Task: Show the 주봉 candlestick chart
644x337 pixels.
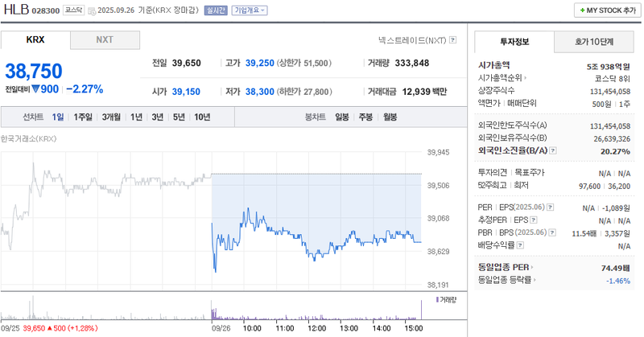Action: [x=365, y=117]
